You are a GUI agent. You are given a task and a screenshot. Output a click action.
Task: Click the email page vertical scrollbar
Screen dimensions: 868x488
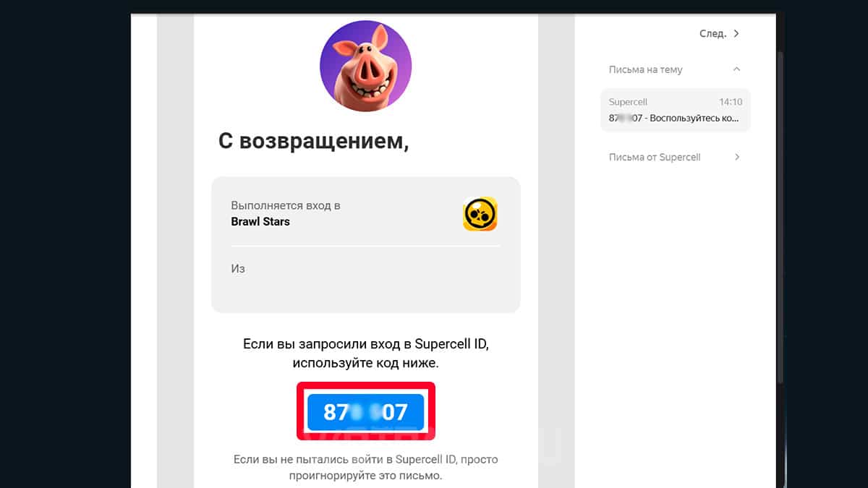pos(780,217)
